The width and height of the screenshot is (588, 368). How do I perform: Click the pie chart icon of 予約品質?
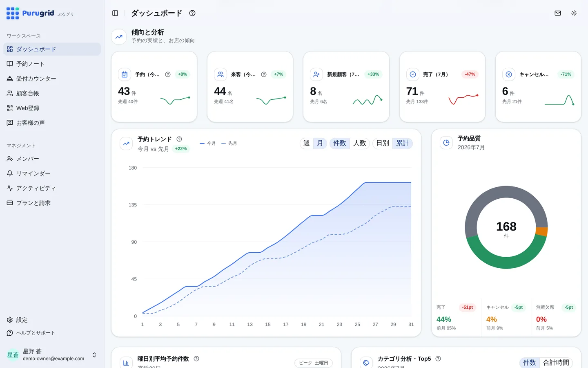coord(446,143)
